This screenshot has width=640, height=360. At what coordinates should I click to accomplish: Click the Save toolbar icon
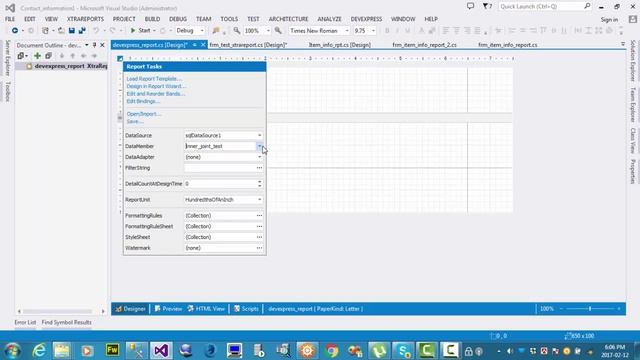pyautogui.click(x=72, y=31)
